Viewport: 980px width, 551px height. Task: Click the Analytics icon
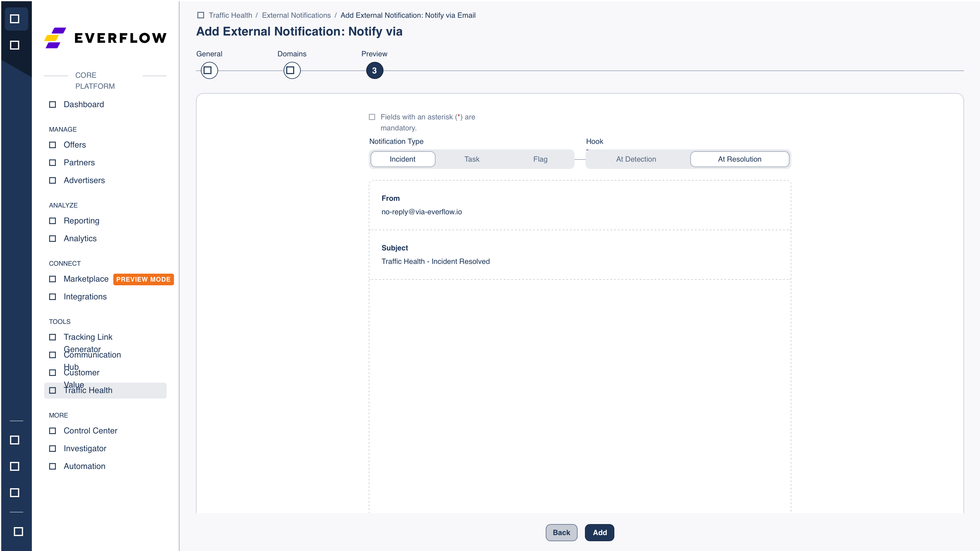click(x=52, y=239)
